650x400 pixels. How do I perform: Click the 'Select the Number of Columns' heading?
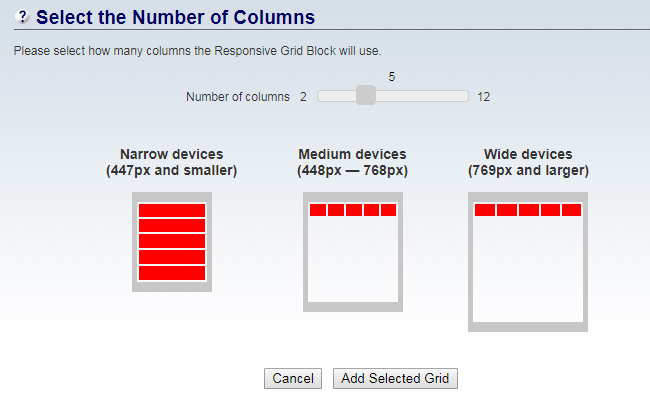pyautogui.click(x=175, y=17)
